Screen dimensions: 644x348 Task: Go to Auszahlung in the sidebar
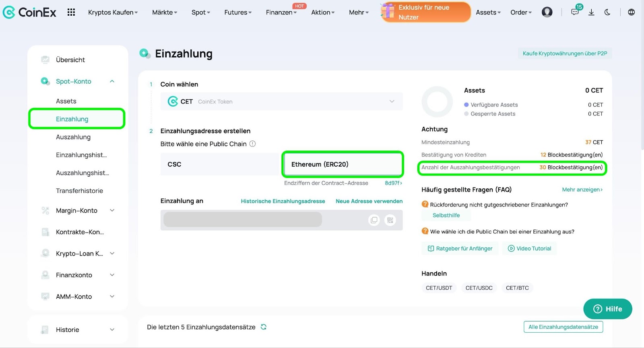[x=73, y=137]
